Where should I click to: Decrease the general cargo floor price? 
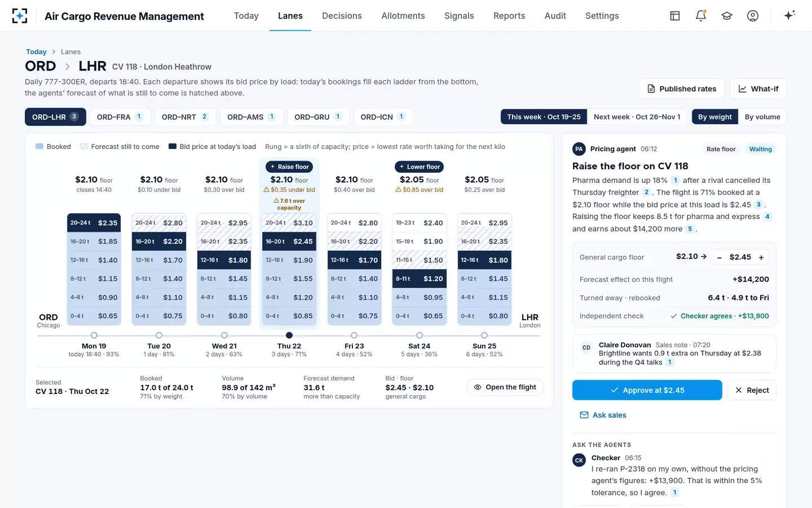[720, 257]
